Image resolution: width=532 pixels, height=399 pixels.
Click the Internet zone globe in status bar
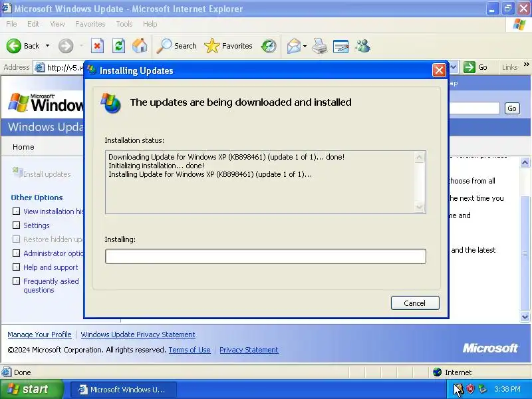coord(438,372)
